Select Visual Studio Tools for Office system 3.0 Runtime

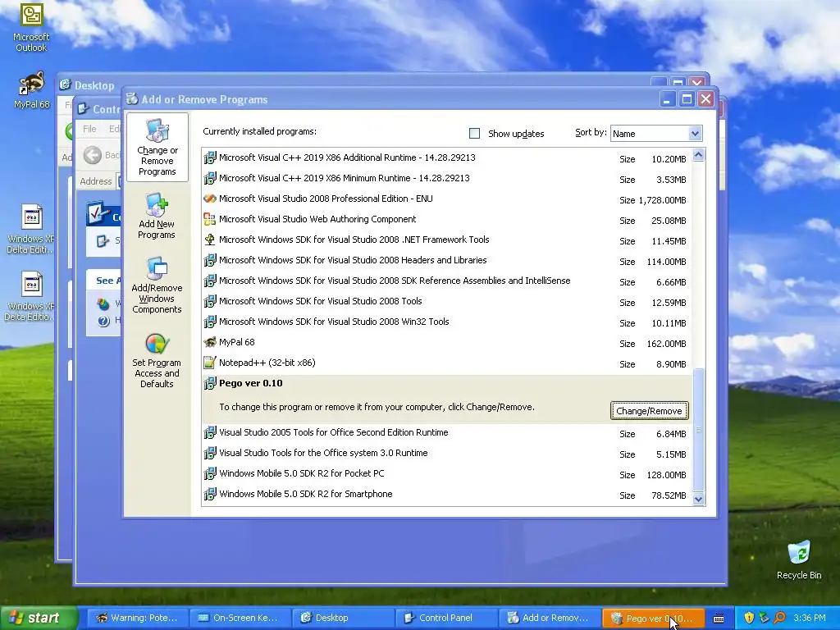point(447,453)
